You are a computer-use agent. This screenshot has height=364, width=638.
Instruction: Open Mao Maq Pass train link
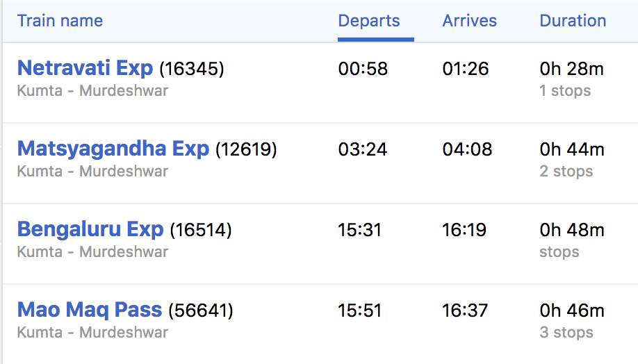pyautogui.click(x=90, y=310)
